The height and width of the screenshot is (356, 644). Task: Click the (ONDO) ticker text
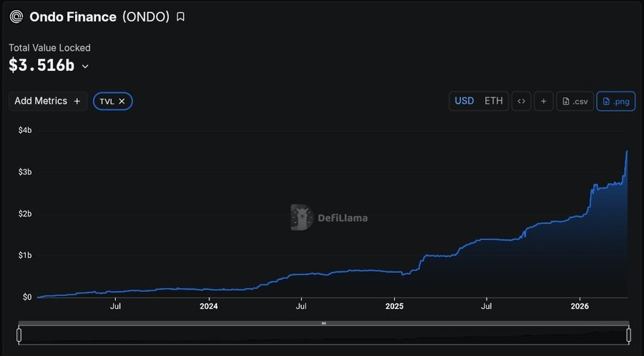click(x=146, y=17)
